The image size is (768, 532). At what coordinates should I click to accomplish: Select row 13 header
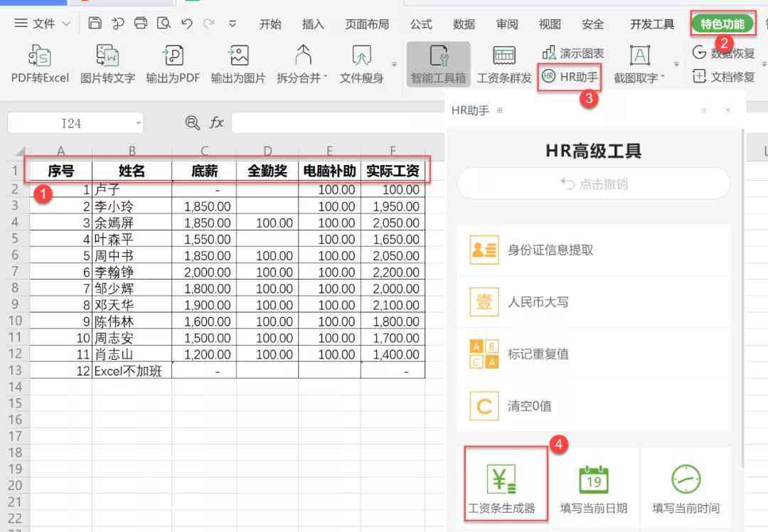16,371
